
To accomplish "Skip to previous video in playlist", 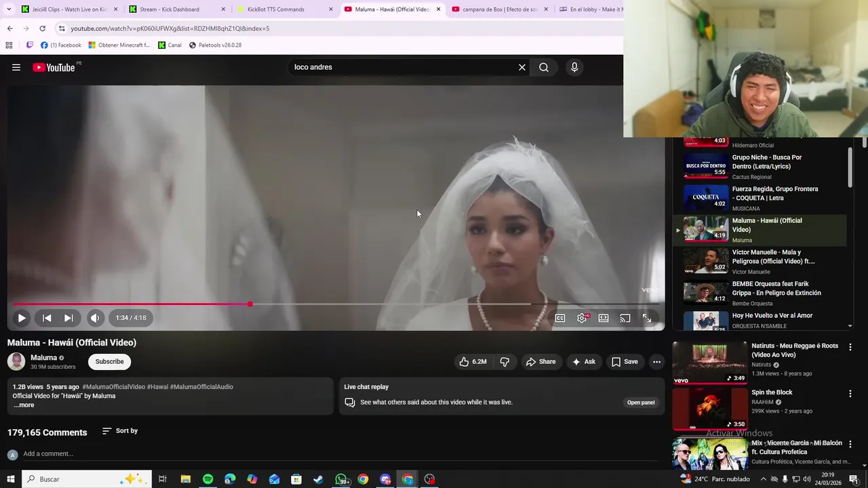I will pyautogui.click(x=47, y=318).
